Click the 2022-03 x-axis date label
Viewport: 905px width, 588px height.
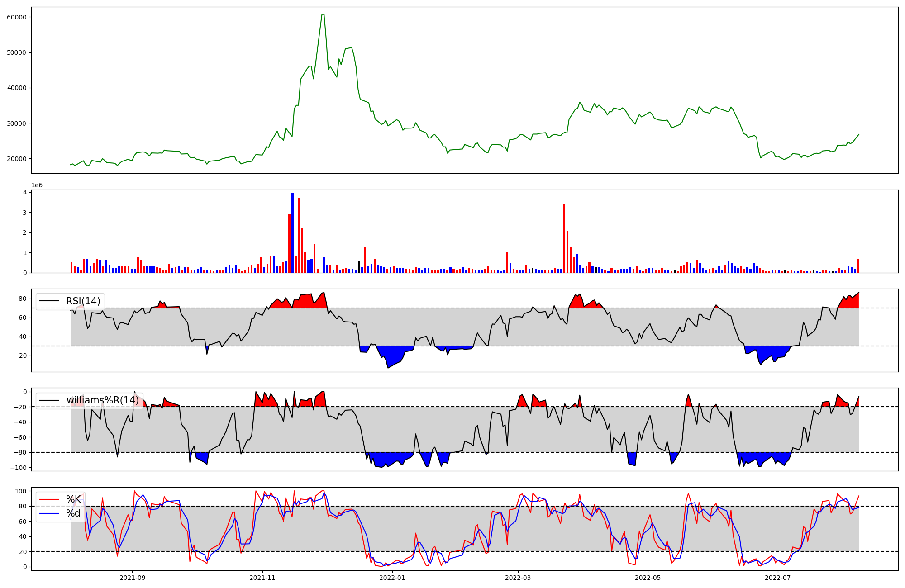518,578
